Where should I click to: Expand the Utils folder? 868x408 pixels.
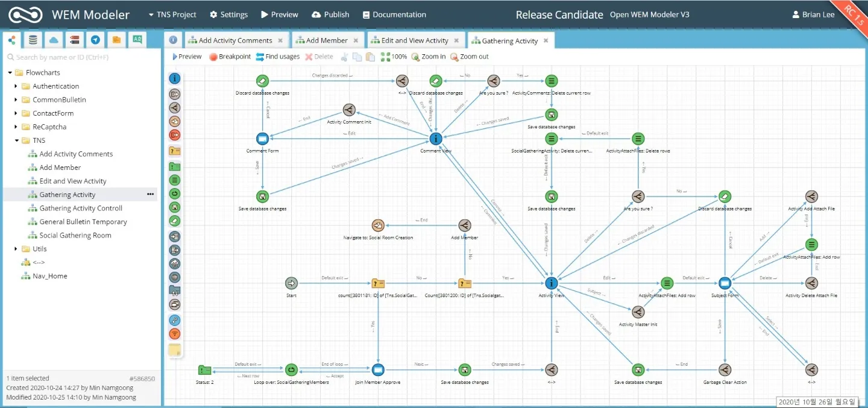click(x=16, y=249)
